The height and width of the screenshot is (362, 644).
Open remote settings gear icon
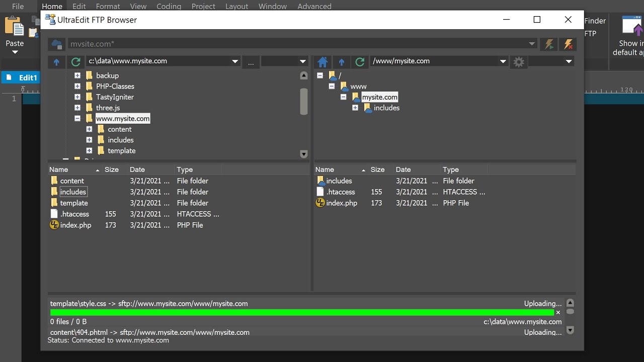pyautogui.click(x=519, y=62)
